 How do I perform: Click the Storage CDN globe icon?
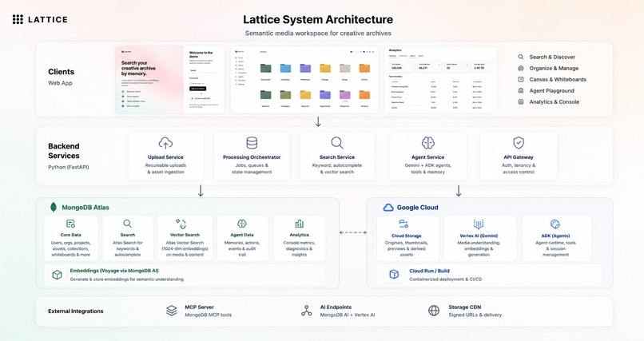pyautogui.click(x=434, y=311)
